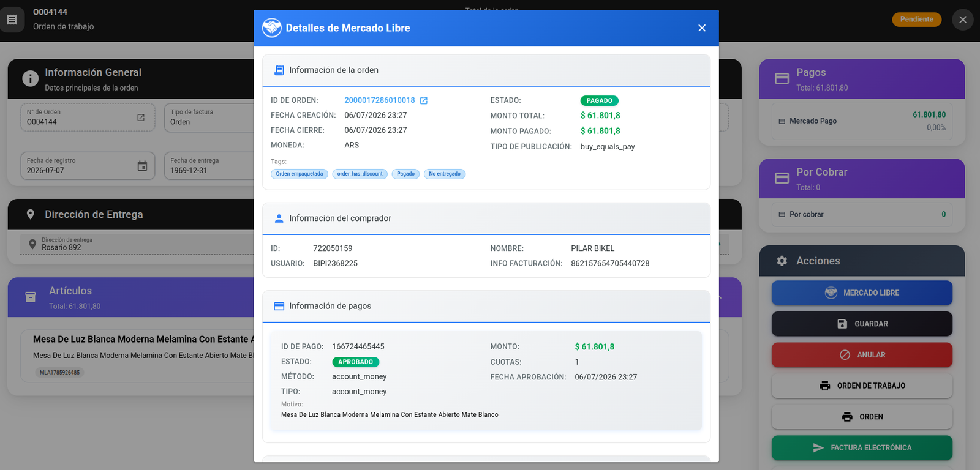Image resolution: width=980 pixels, height=470 pixels.
Task: Close the Detalles de Mercado Libre dialog
Action: tap(702, 28)
